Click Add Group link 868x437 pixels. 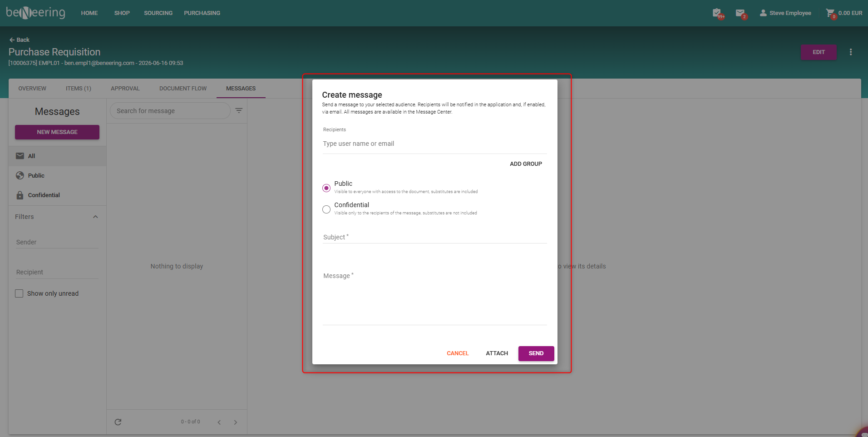(x=526, y=164)
